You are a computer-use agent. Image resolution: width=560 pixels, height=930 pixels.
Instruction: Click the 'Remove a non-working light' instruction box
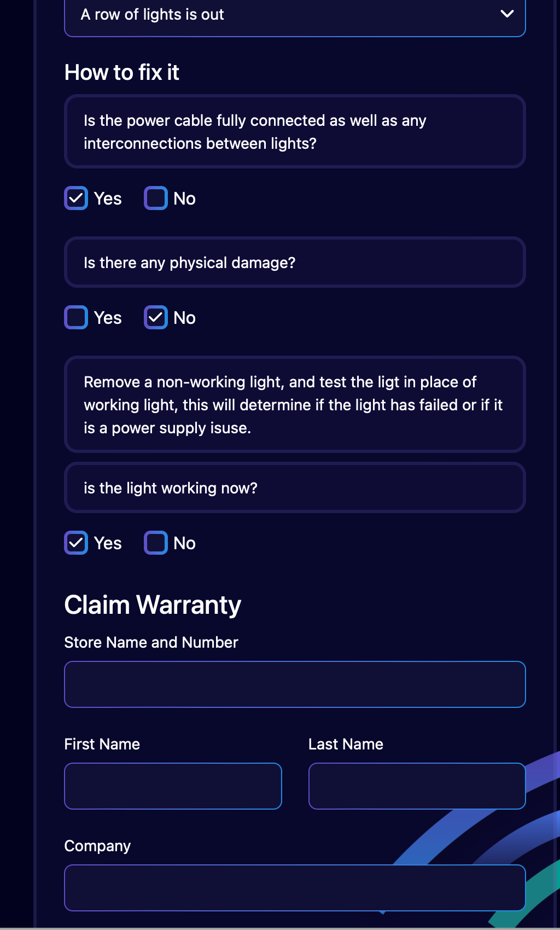coord(295,405)
